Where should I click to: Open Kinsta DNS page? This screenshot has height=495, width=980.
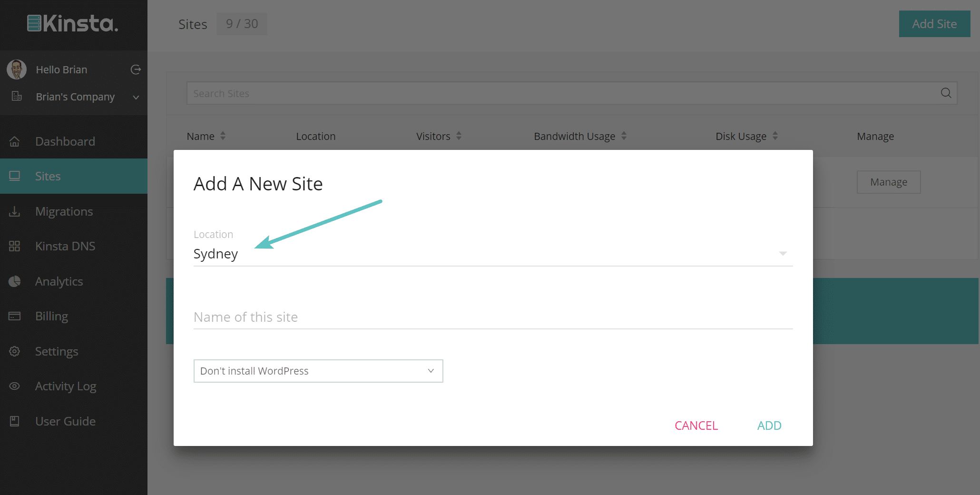click(x=74, y=246)
